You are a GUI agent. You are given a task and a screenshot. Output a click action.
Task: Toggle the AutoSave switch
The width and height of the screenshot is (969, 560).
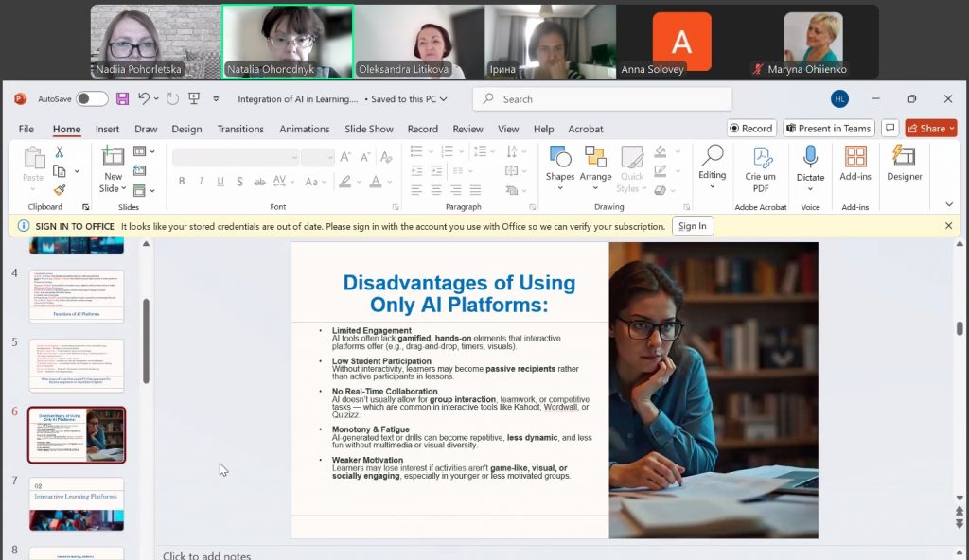click(x=92, y=99)
